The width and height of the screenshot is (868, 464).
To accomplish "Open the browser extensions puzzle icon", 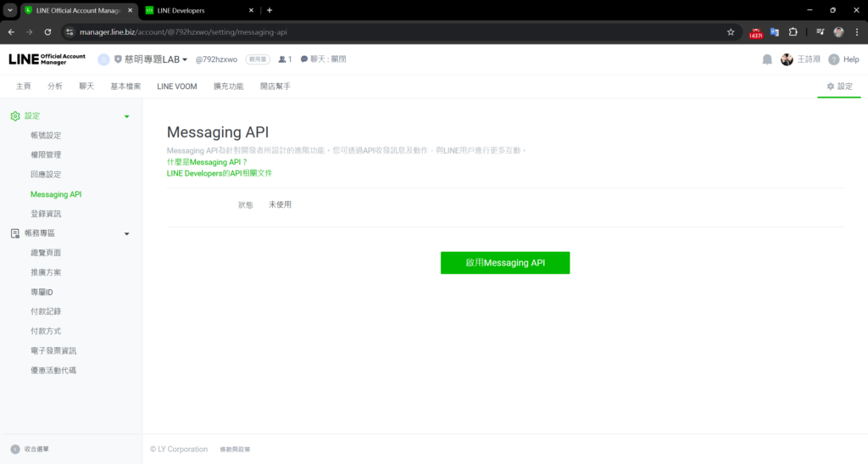I will click(x=793, y=32).
